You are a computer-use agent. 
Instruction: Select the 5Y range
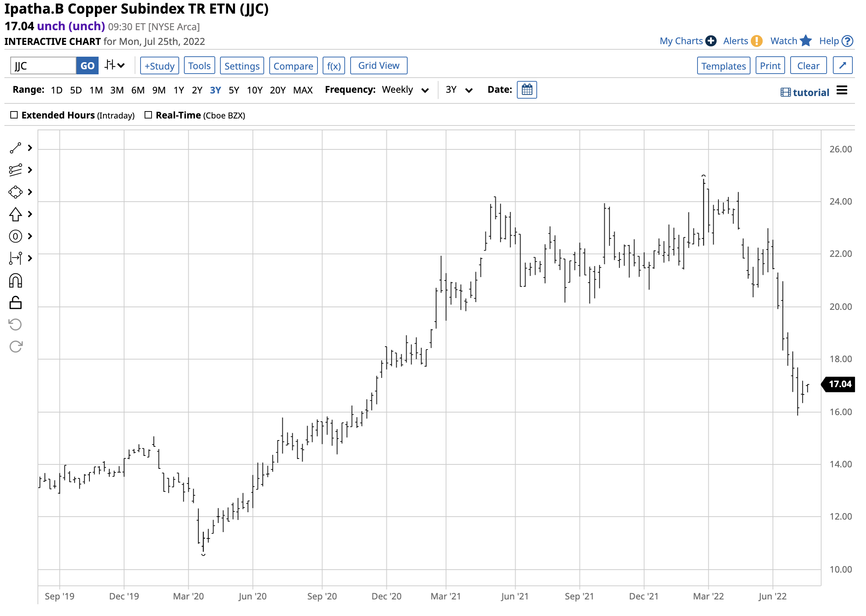tap(234, 90)
